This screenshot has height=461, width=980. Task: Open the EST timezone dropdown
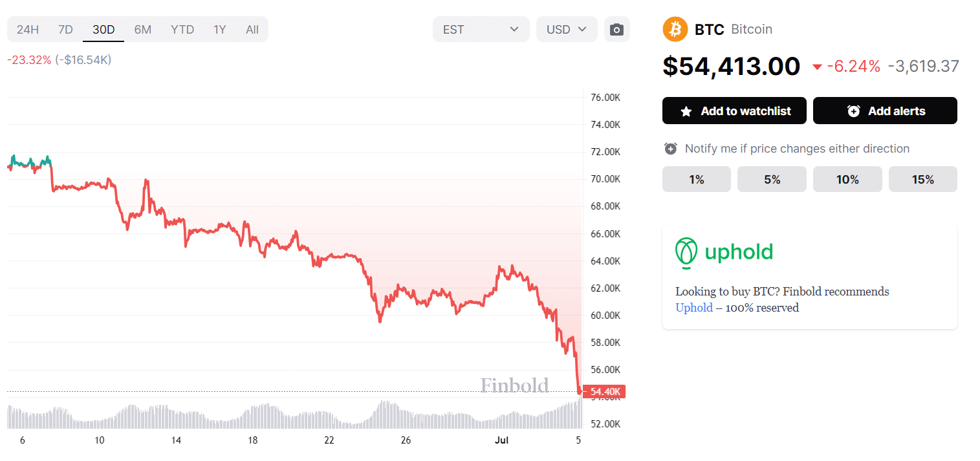coord(481,29)
